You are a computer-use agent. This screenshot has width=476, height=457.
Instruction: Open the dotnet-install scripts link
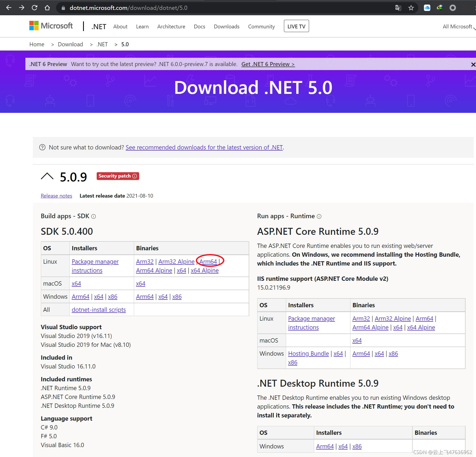tap(99, 310)
